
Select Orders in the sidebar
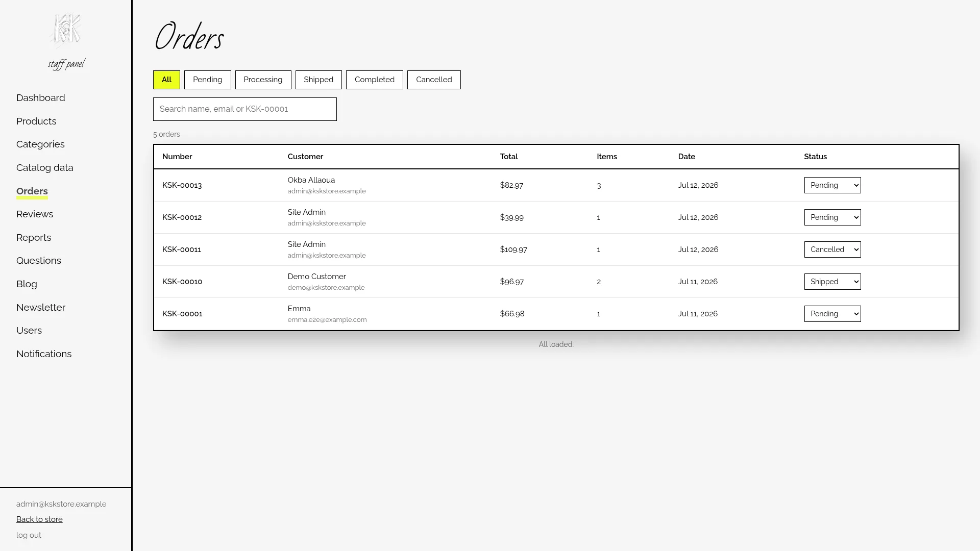pos(32,191)
